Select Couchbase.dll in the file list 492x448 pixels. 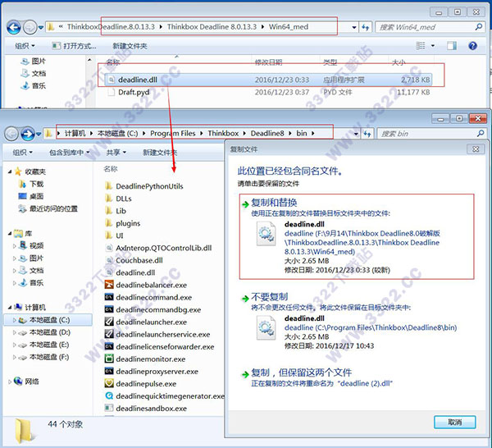click(139, 260)
